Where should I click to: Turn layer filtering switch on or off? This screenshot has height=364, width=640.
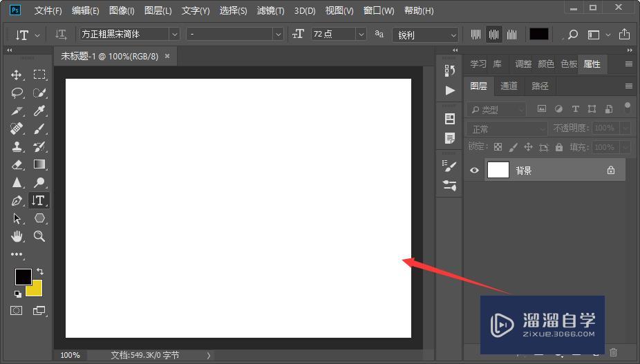[628, 108]
